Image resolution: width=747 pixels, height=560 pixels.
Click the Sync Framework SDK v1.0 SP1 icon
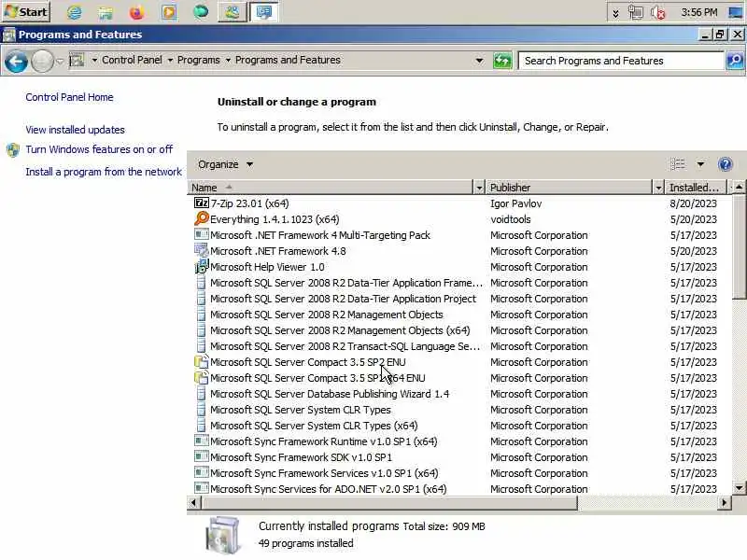[202, 456]
